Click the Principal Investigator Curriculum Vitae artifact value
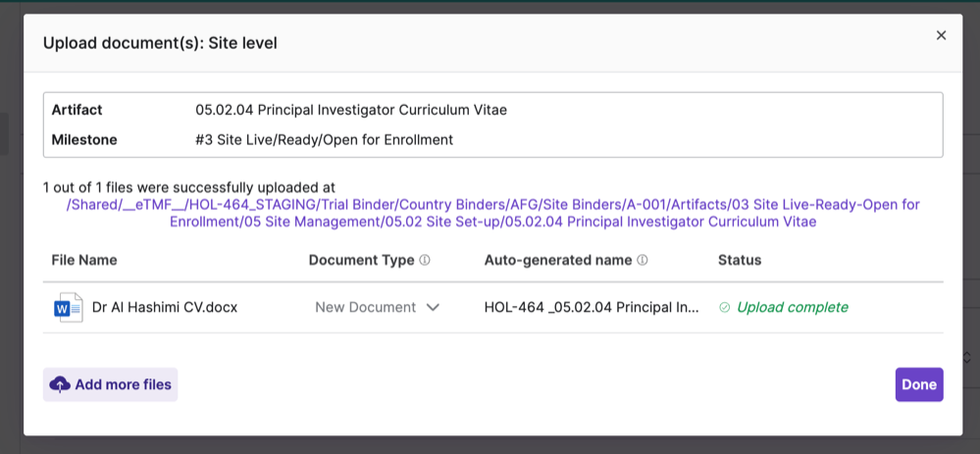The height and width of the screenshot is (454, 980). 351,110
